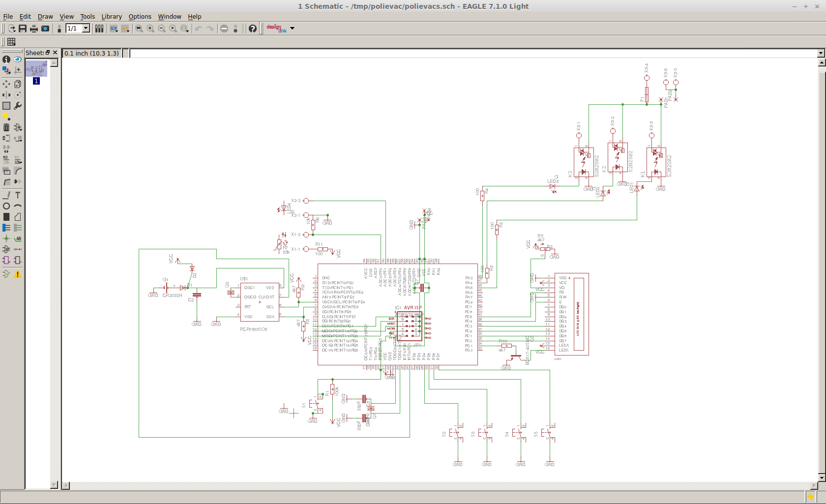Open the sheet selector dropdown showing 1/1
826x504 pixels.
(x=86, y=29)
